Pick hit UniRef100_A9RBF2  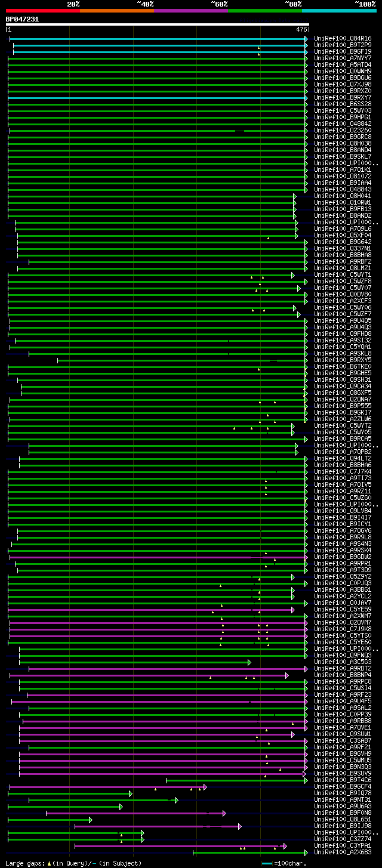343,261
